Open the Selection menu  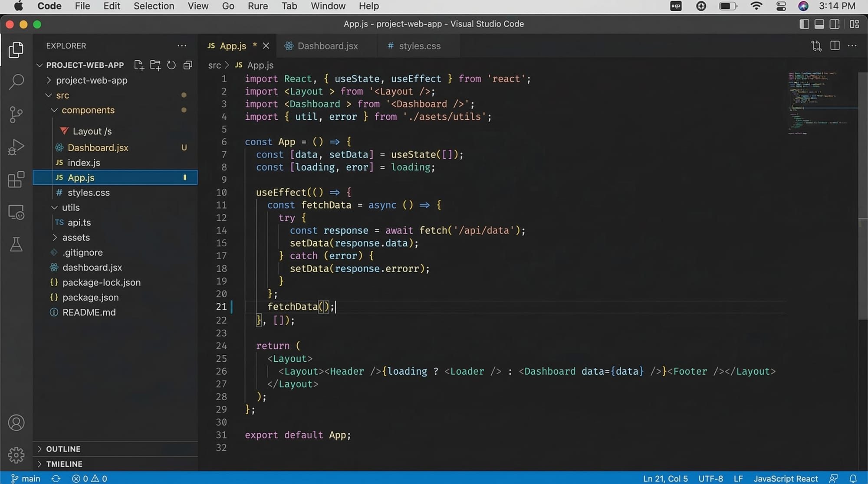pyautogui.click(x=154, y=6)
